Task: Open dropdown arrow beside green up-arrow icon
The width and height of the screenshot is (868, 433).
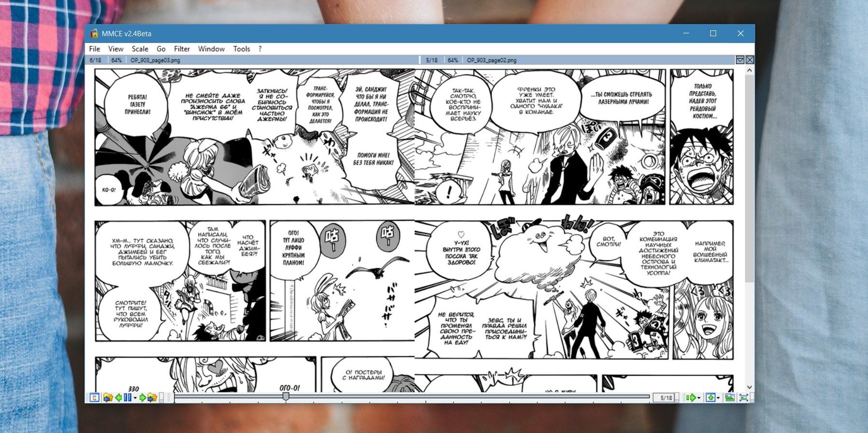Action: click(719, 398)
